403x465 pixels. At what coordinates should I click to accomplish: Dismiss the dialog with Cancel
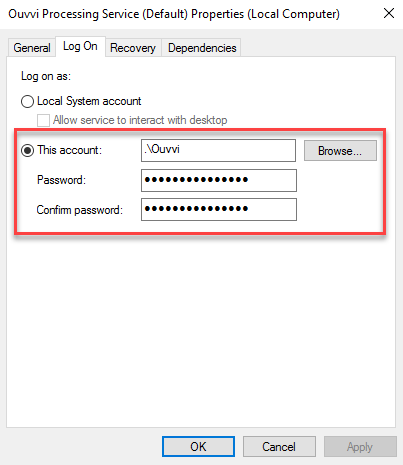(279, 447)
